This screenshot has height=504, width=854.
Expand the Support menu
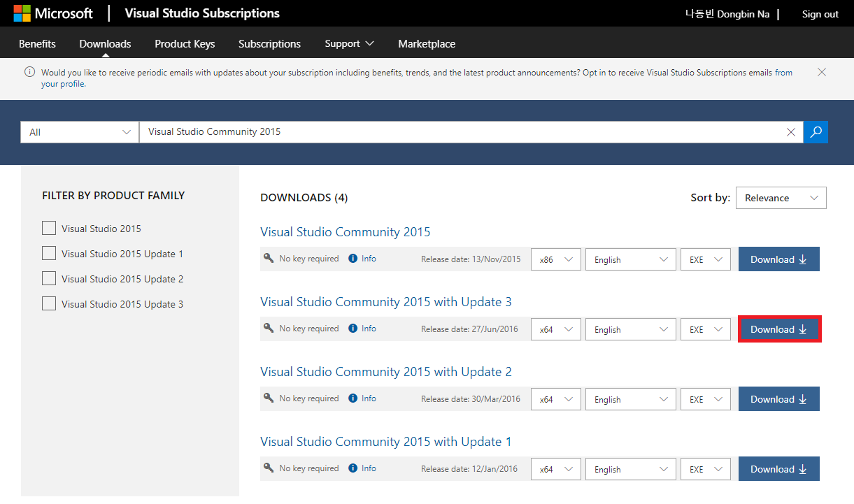point(349,43)
